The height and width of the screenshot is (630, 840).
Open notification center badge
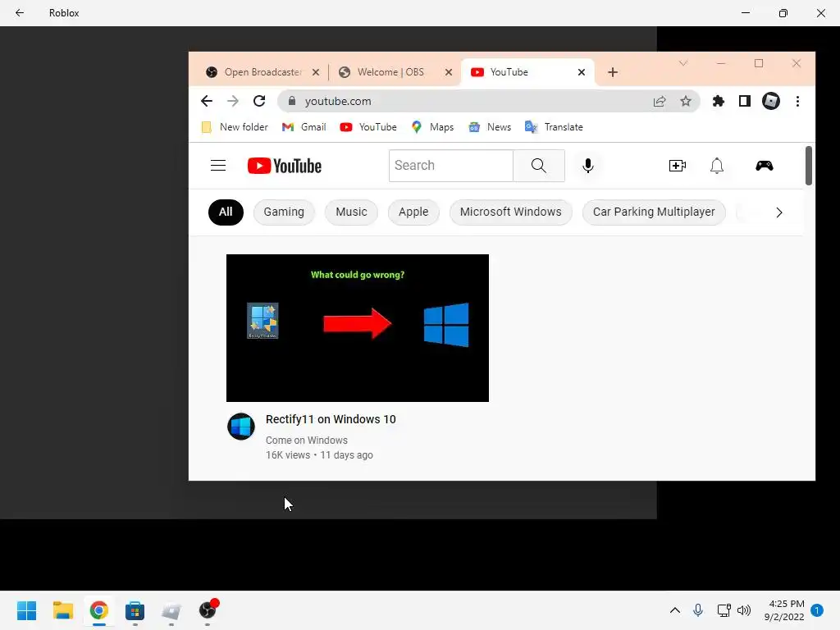817,610
